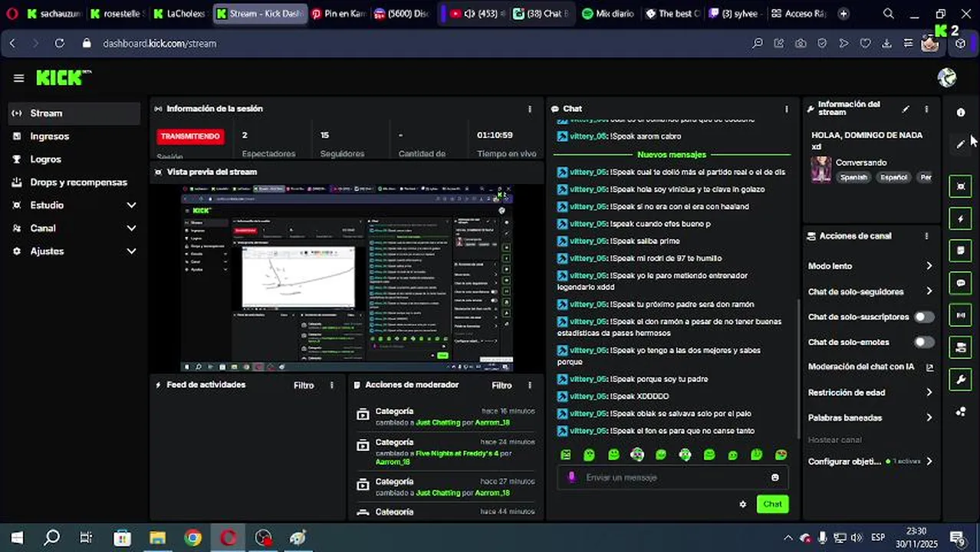Open Modo lento options arrow
The width and height of the screenshot is (980, 552).
click(x=929, y=266)
